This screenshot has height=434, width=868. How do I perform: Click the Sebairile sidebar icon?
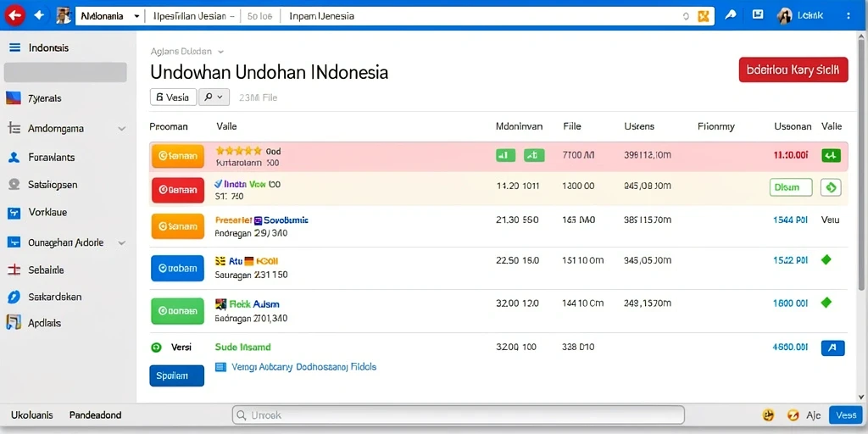[14, 270]
